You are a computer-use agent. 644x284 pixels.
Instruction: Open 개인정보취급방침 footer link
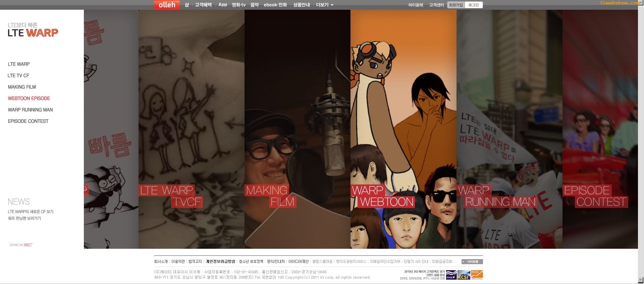(220, 262)
